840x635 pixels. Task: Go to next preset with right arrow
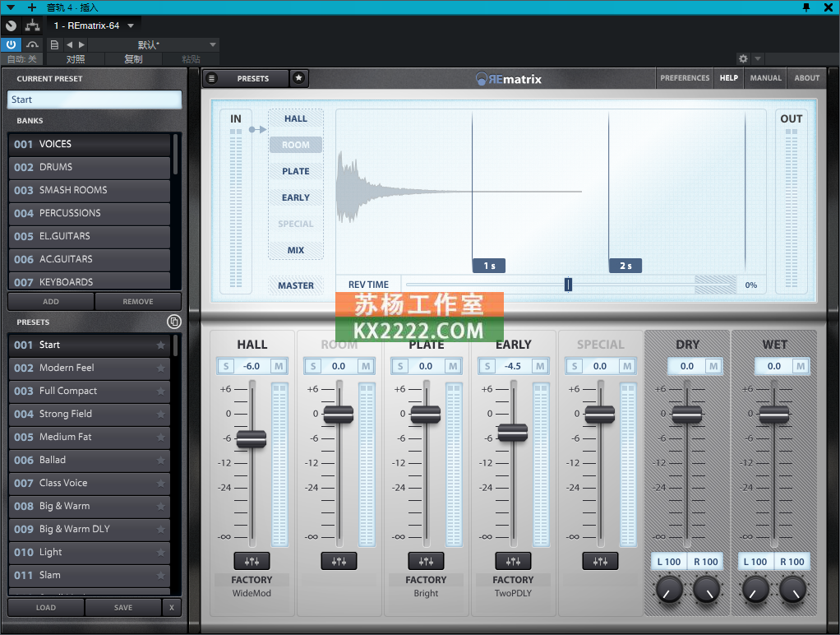tap(81, 44)
